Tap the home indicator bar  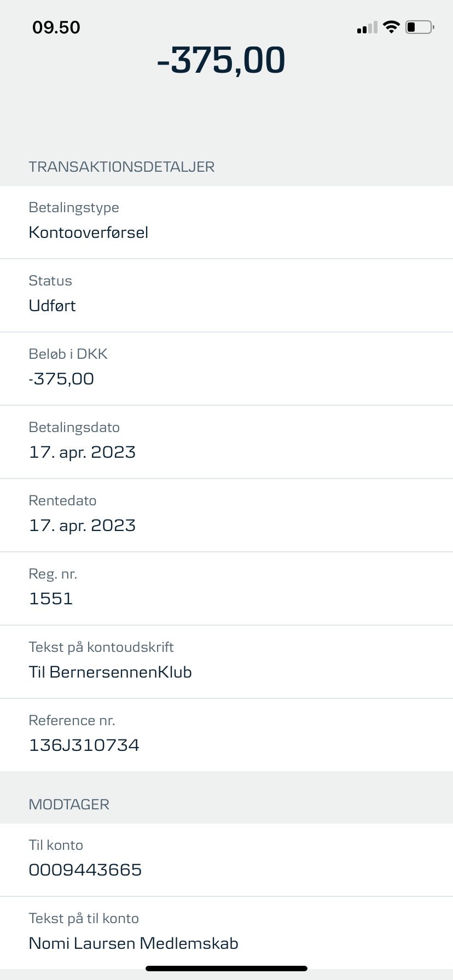point(226,969)
